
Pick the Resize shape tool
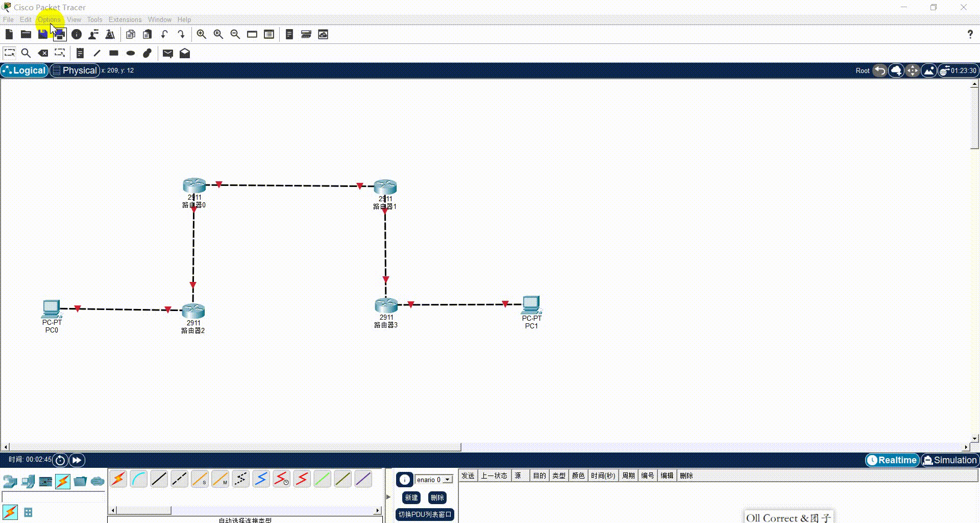tap(60, 53)
